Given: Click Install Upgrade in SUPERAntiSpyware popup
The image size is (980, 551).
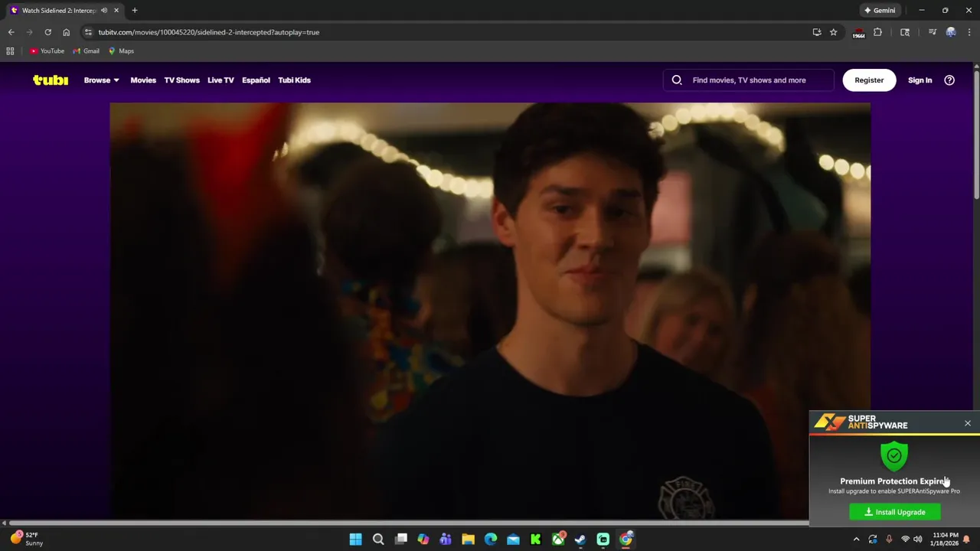Looking at the screenshot, I should pyautogui.click(x=895, y=512).
